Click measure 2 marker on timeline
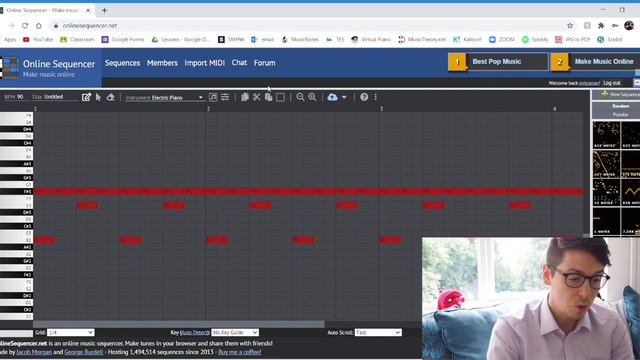640x360 pixels. [x=208, y=109]
